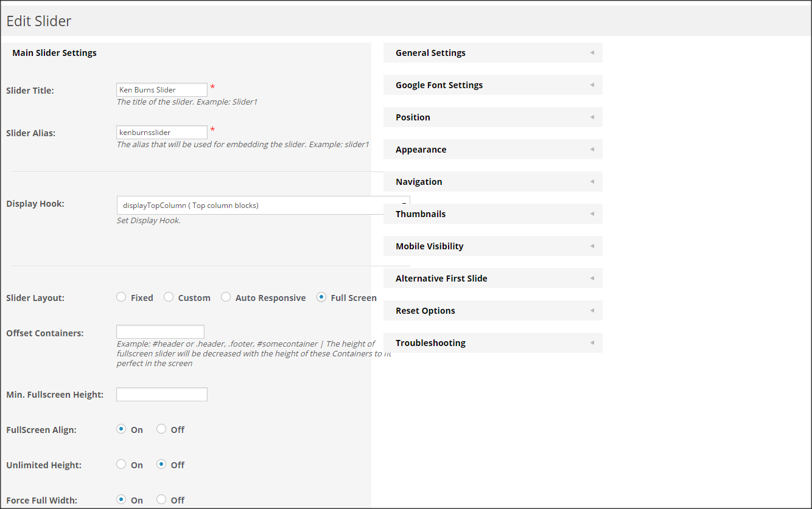Click the Slider Title text field
812x509 pixels.
click(162, 90)
